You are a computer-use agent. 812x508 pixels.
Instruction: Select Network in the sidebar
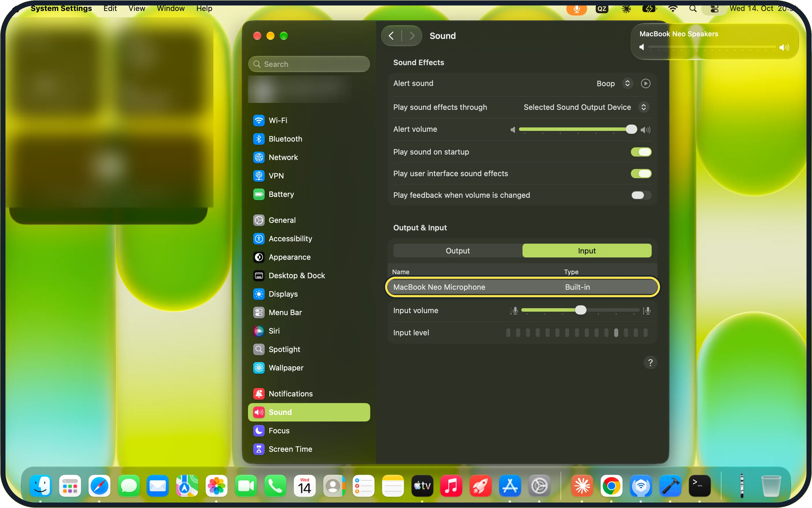[x=309, y=157]
